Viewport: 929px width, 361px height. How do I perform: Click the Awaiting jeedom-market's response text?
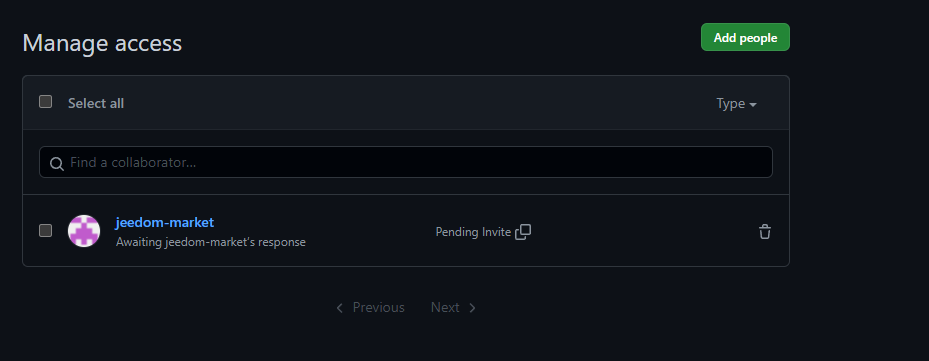[211, 242]
